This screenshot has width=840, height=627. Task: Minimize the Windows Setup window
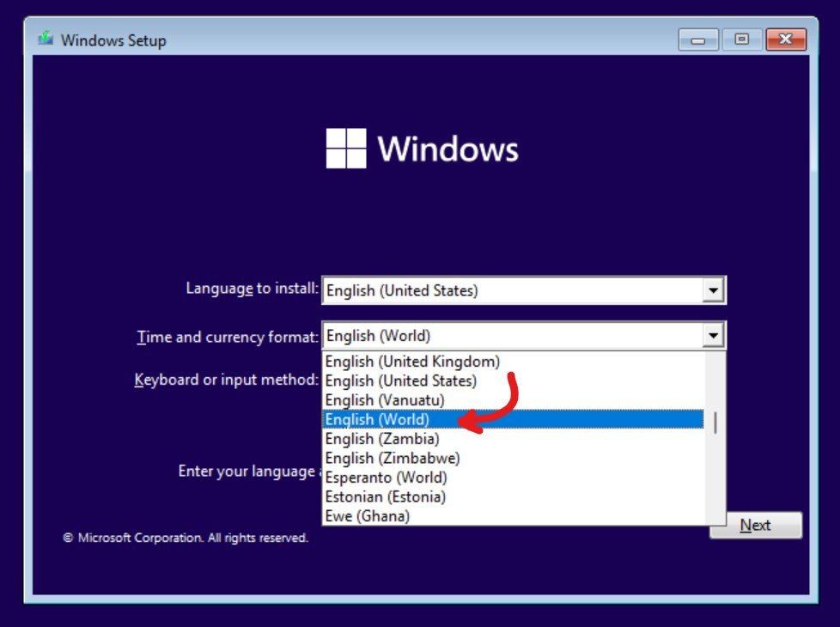pyautogui.click(x=698, y=40)
